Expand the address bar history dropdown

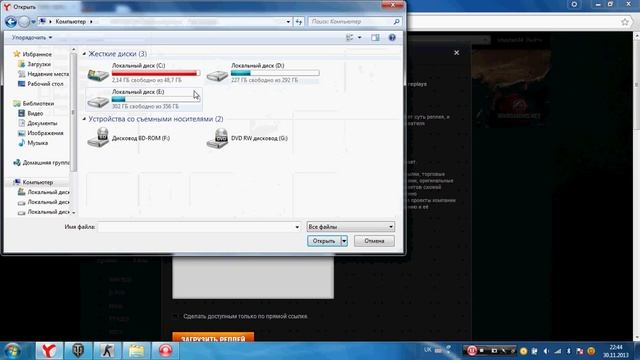[x=288, y=22]
